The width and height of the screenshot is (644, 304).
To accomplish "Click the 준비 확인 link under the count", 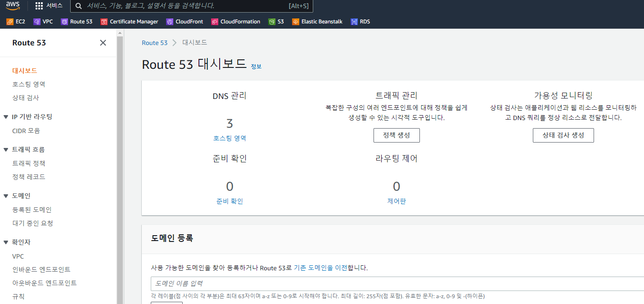I will 230,201.
